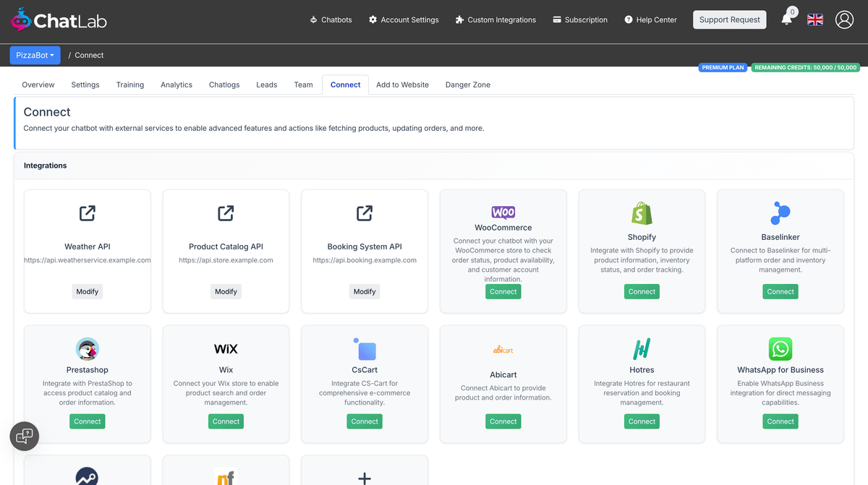Modify the Weather API integration

tap(87, 291)
